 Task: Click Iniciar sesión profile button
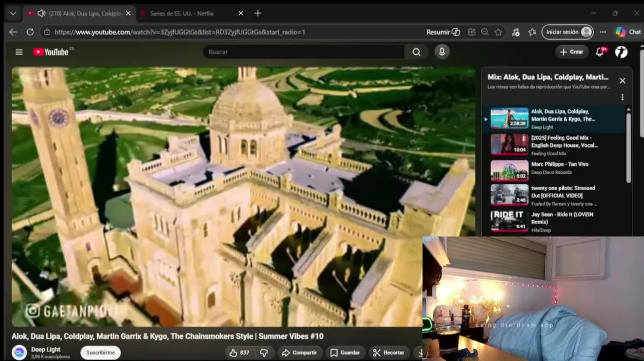pos(568,32)
